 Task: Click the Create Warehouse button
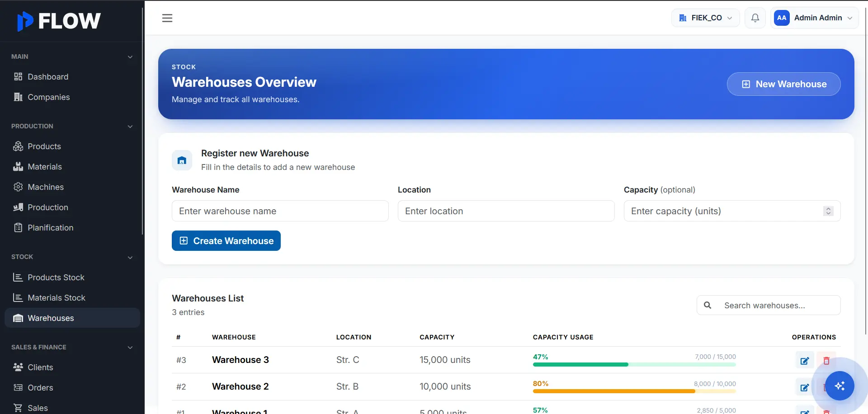point(226,241)
